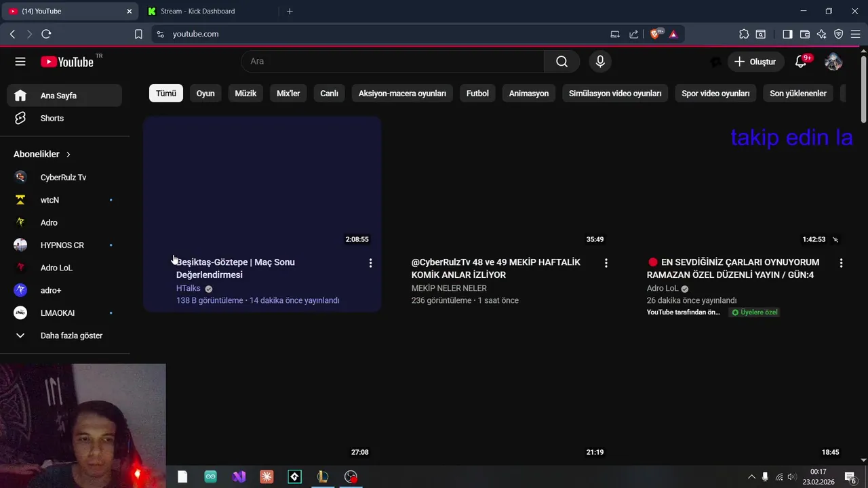Click the clock showing 00:17

coord(818,477)
